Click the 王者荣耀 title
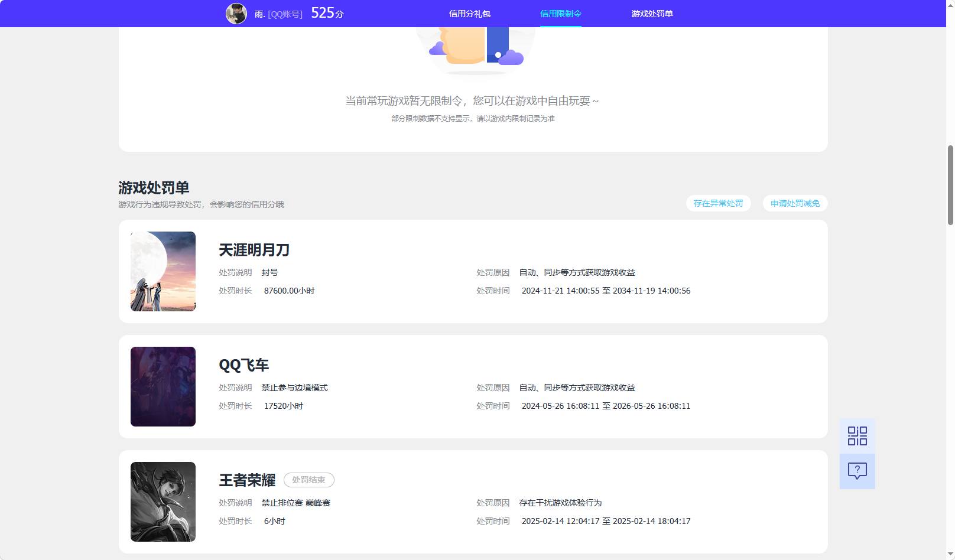The image size is (955, 560). pyautogui.click(x=247, y=480)
